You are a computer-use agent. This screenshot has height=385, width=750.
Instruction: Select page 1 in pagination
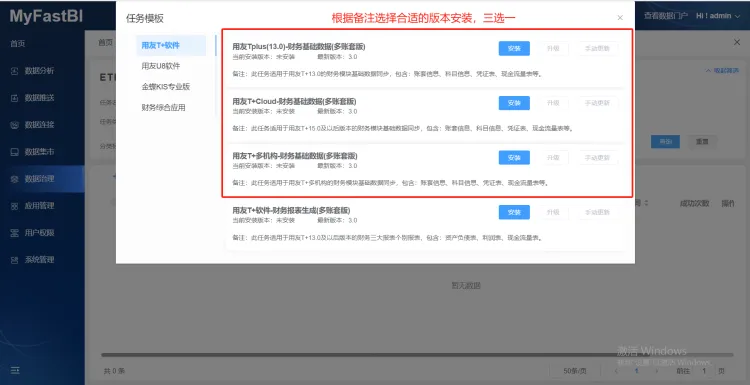[636, 371]
